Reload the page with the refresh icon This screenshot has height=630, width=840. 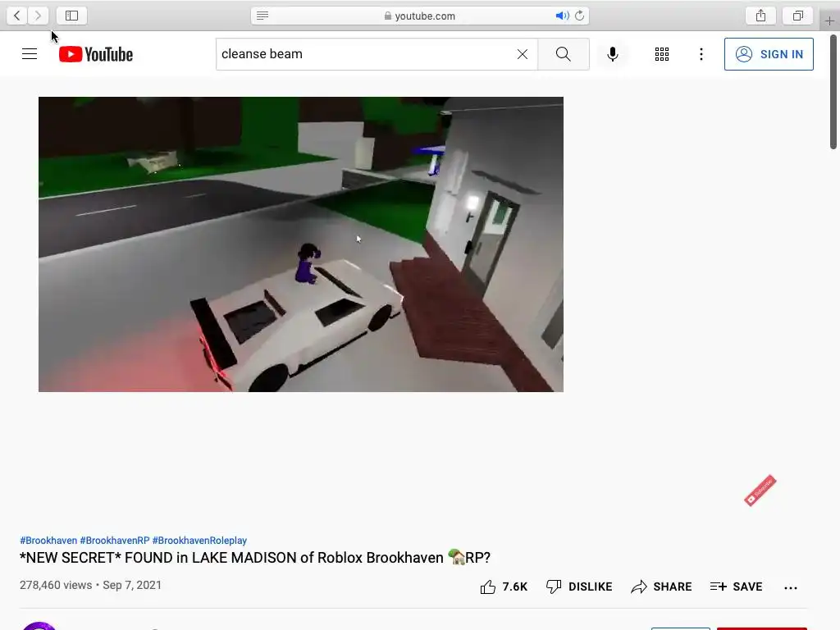point(580,16)
